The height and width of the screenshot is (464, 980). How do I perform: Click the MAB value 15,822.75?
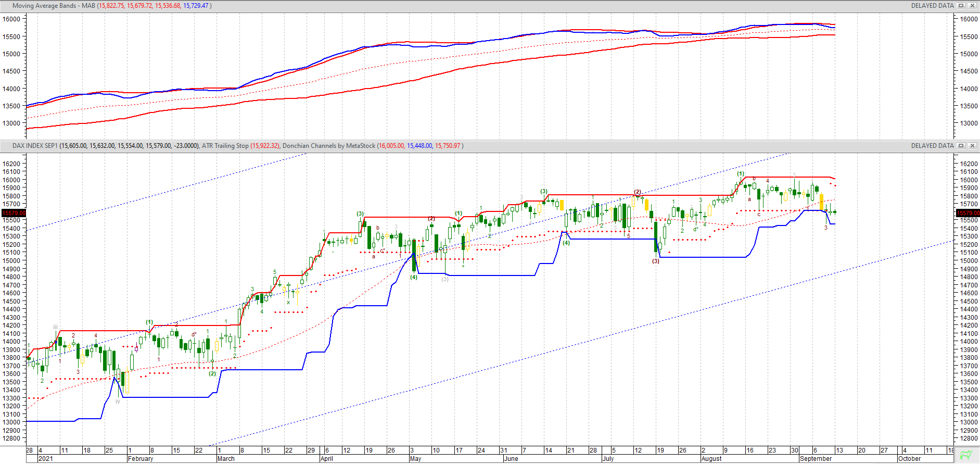(111, 6)
